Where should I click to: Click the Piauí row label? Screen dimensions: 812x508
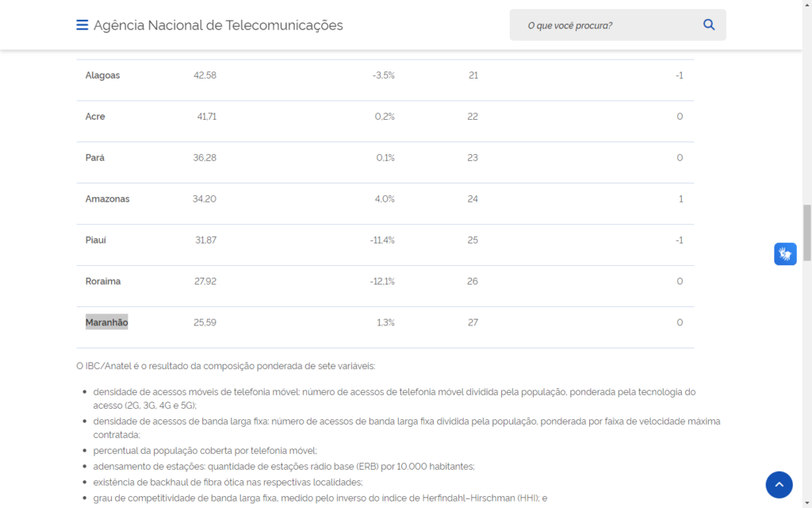coord(96,241)
